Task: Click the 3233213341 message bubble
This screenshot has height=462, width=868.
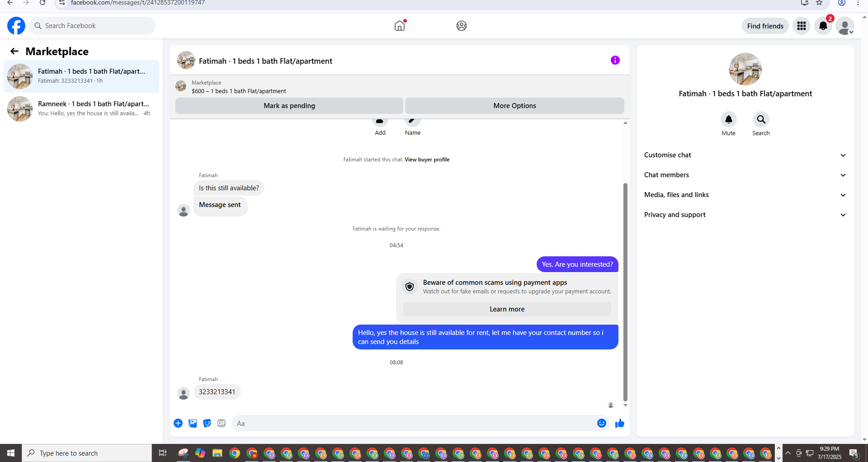Action: [x=217, y=392]
